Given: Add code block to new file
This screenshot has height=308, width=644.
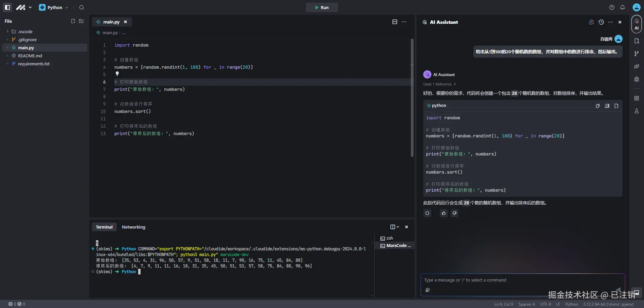Looking at the screenshot, I should (616, 106).
